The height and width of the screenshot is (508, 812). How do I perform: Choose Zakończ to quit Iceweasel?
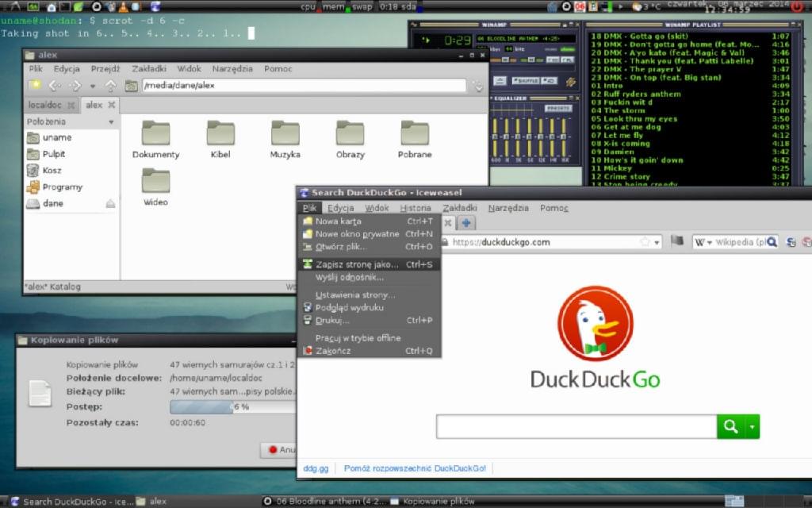370,351
